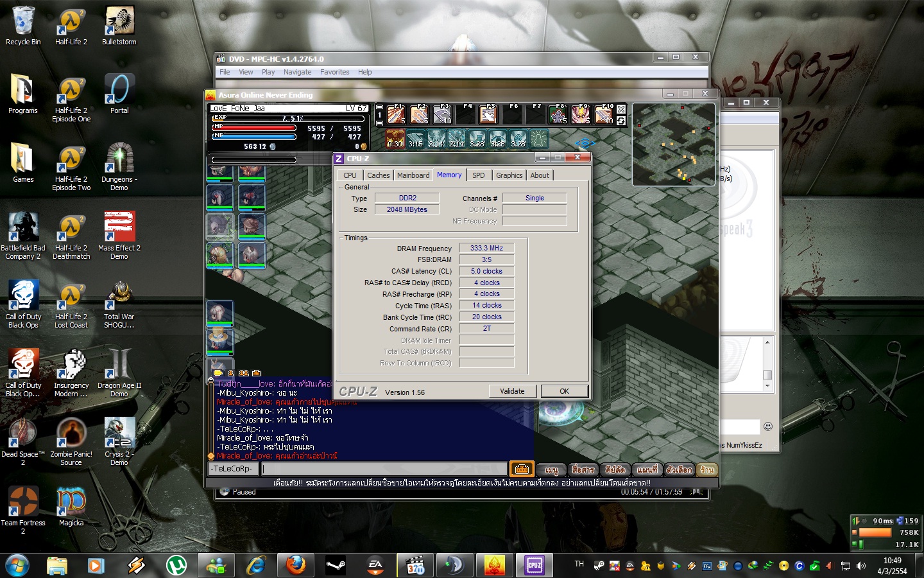
Task: Open Steam from the taskbar
Action: [x=336, y=565]
